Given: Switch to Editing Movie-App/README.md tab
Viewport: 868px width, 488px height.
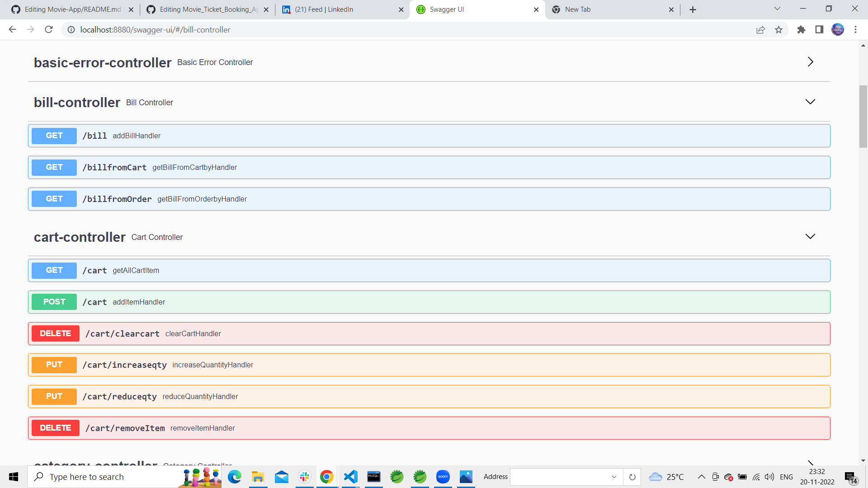Looking at the screenshot, I should pyautogui.click(x=72, y=9).
